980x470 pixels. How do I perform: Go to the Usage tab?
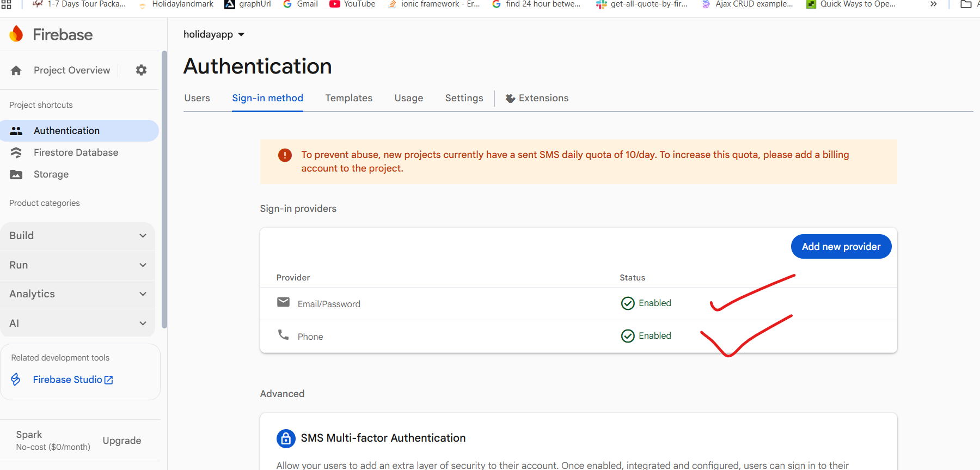409,98
